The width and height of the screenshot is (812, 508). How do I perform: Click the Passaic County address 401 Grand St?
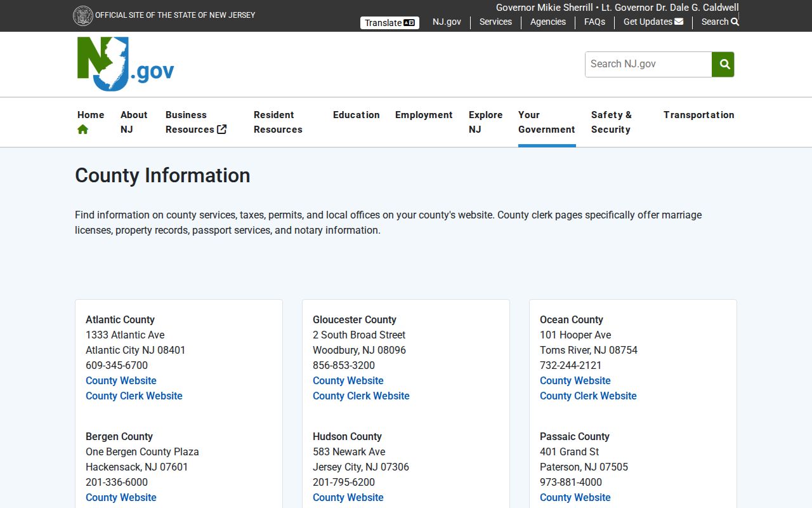coord(570,451)
